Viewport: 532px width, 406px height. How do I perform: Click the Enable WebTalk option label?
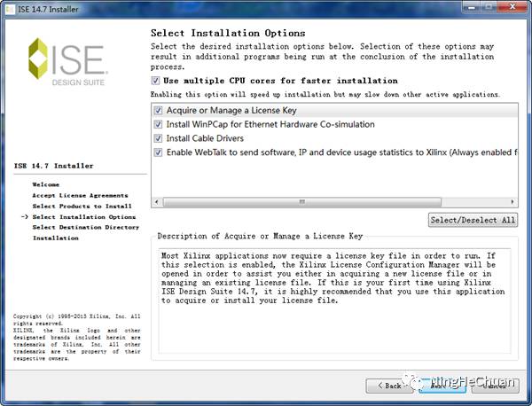(342, 152)
